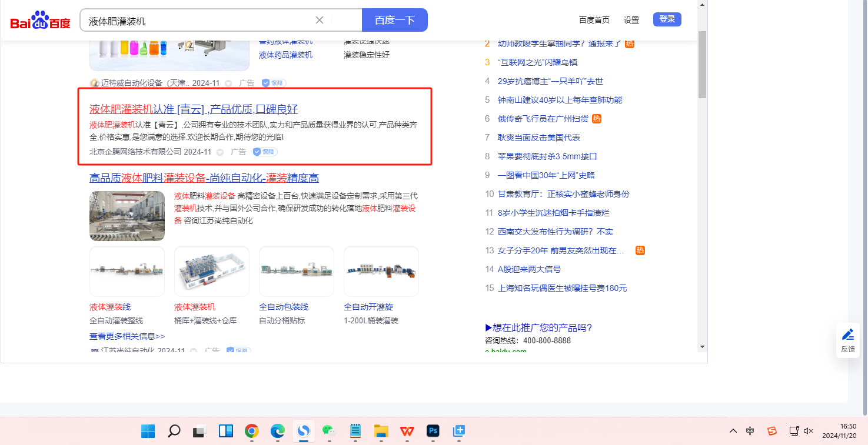This screenshot has width=868, height=445.
Task: Show hidden tray icons with the chevron
Action: 733,431
